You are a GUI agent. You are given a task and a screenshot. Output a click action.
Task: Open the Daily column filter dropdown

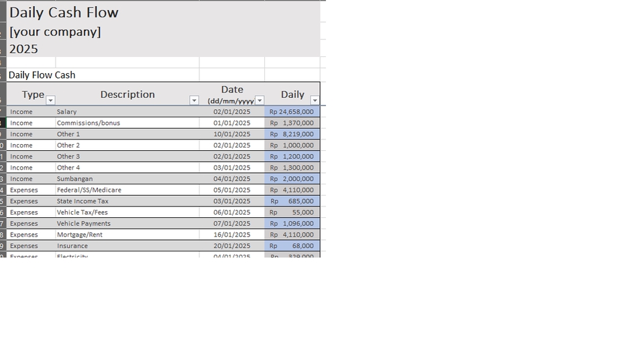click(x=315, y=100)
